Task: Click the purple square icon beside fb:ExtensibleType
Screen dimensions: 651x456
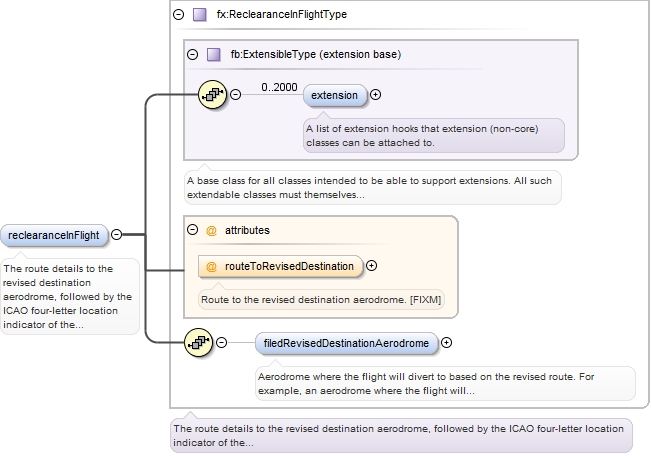Action: coord(213,54)
